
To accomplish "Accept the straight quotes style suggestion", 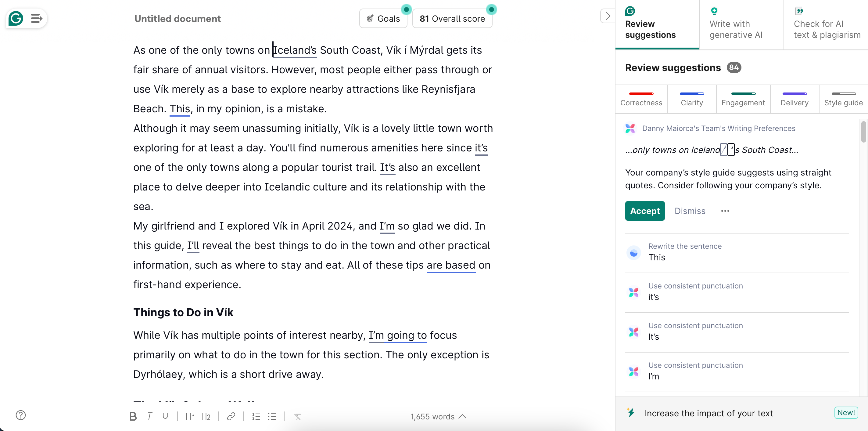I will tap(645, 211).
